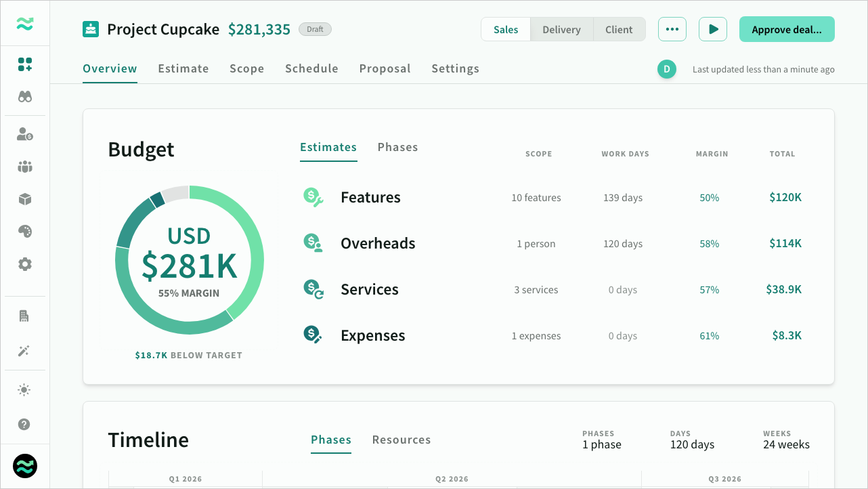Open the color palette sidebar icon
Image resolution: width=868 pixels, height=489 pixels.
(25, 232)
